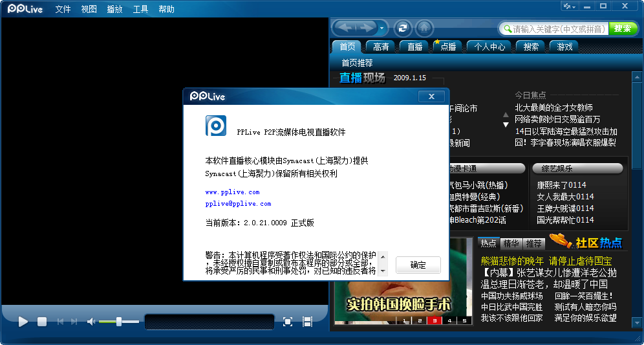Select the 推荐 community tab
The image size is (644, 345).
pos(533,243)
